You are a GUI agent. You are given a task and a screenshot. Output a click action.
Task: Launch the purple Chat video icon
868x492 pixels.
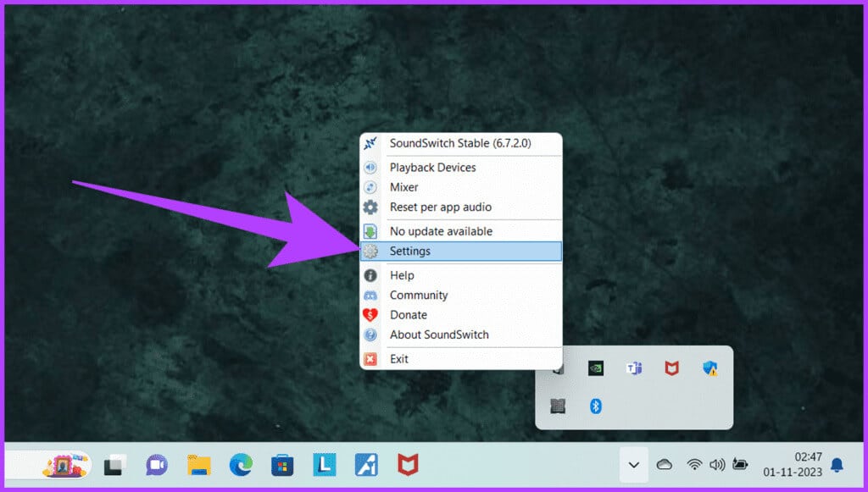coord(157,466)
